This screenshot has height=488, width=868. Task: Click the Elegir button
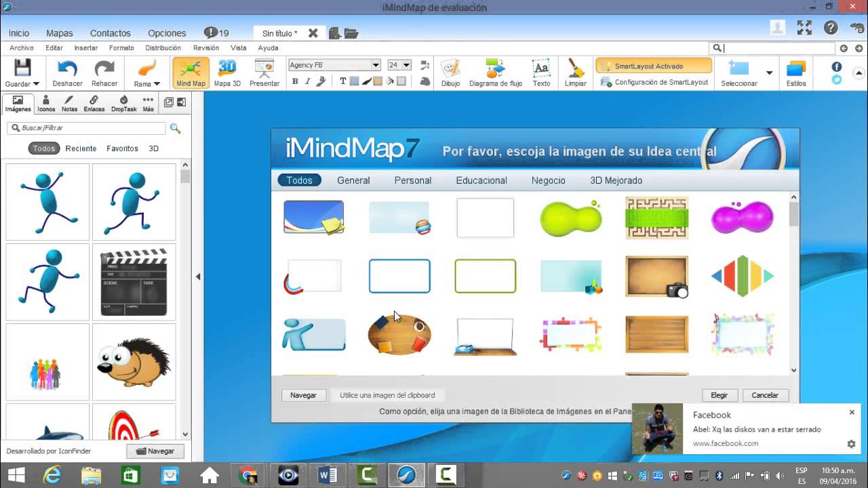[x=719, y=395]
